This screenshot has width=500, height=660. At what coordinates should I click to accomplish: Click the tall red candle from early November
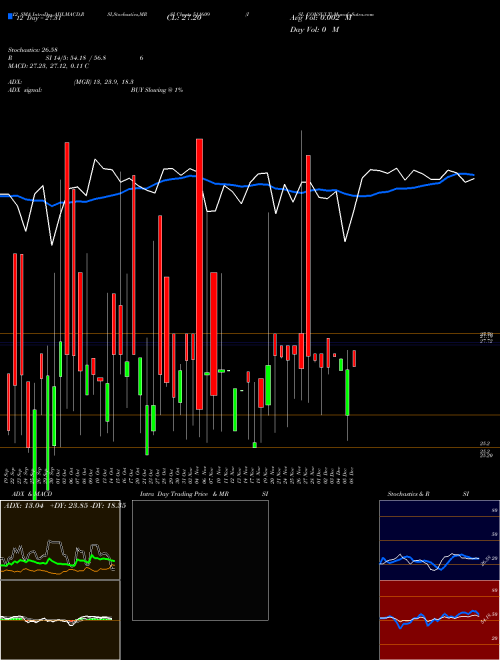tap(199, 274)
